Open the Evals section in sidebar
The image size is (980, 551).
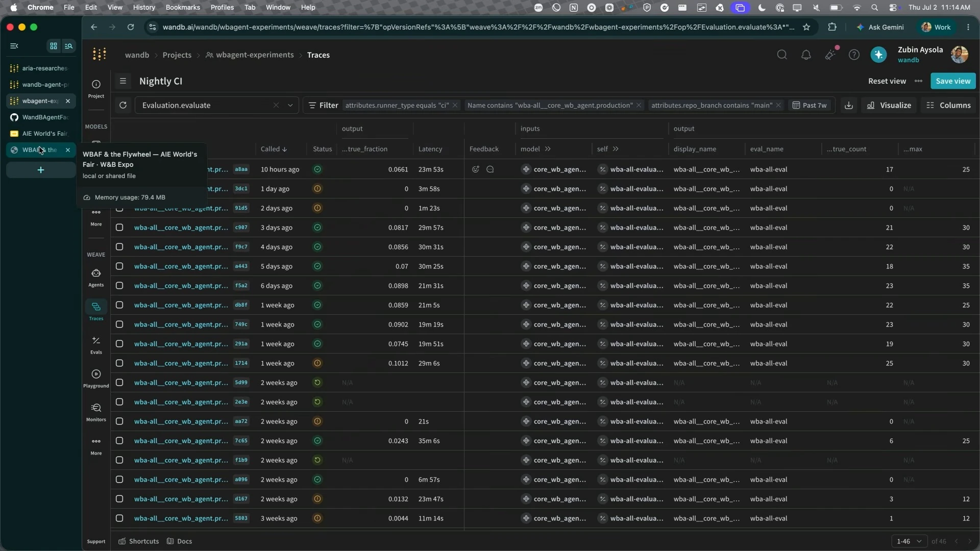pos(96,345)
